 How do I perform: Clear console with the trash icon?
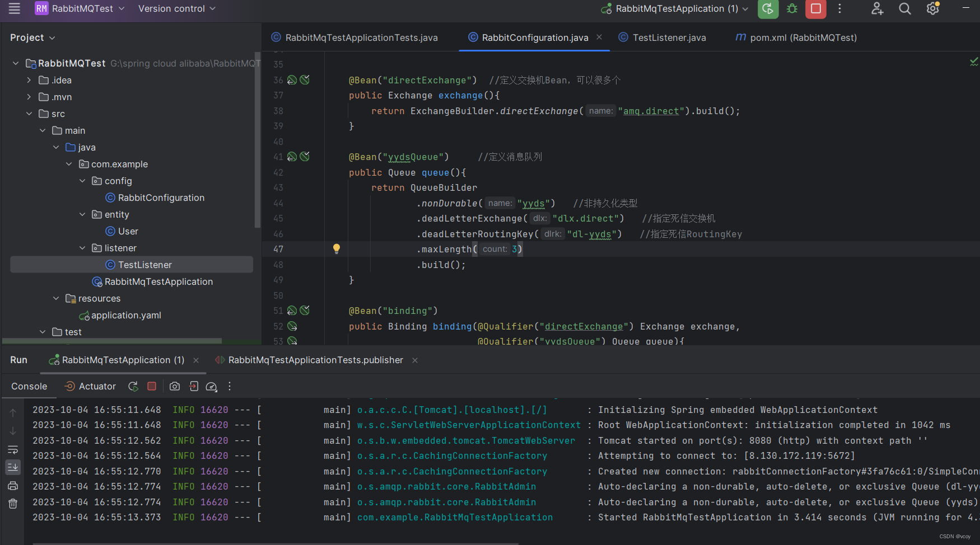tap(13, 504)
